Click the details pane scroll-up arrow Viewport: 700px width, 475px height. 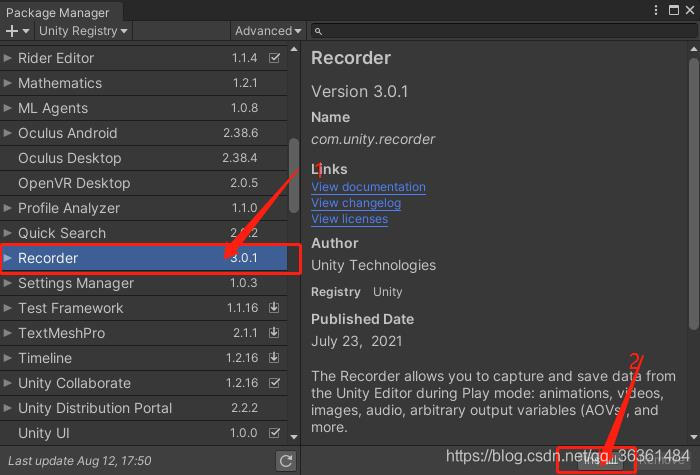[x=693, y=49]
